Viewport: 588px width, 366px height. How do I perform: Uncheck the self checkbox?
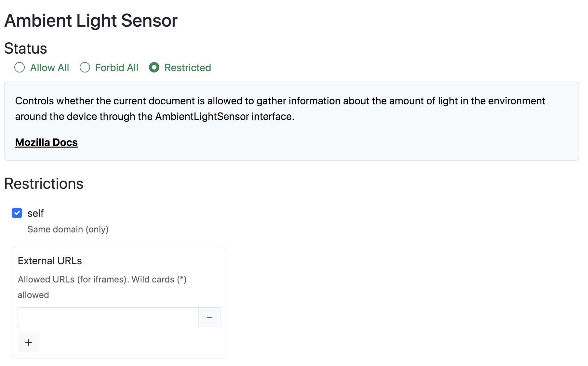[x=17, y=213]
